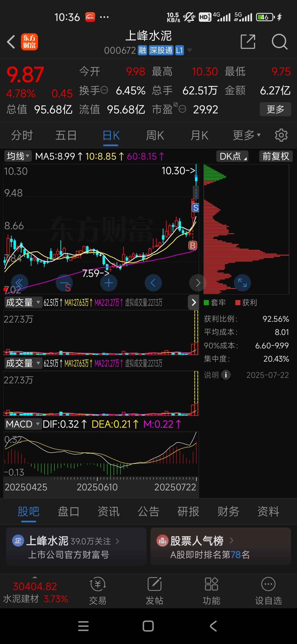297x644 pixels.
Task: Tap the 说明 info icon
Action: coord(226,375)
